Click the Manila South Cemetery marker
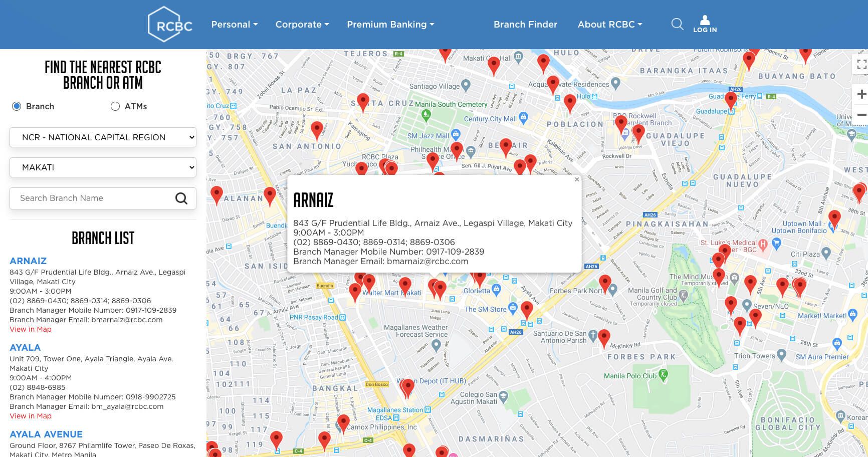Image resolution: width=868 pixels, height=457 pixels. pyautogui.click(x=426, y=115)
